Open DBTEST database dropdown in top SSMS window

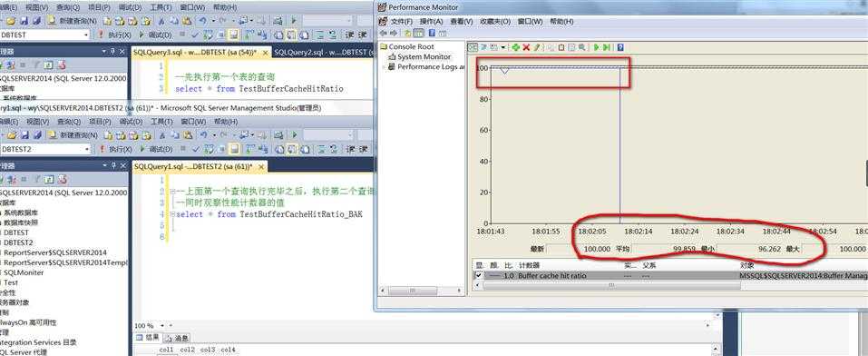pos(86,35)
